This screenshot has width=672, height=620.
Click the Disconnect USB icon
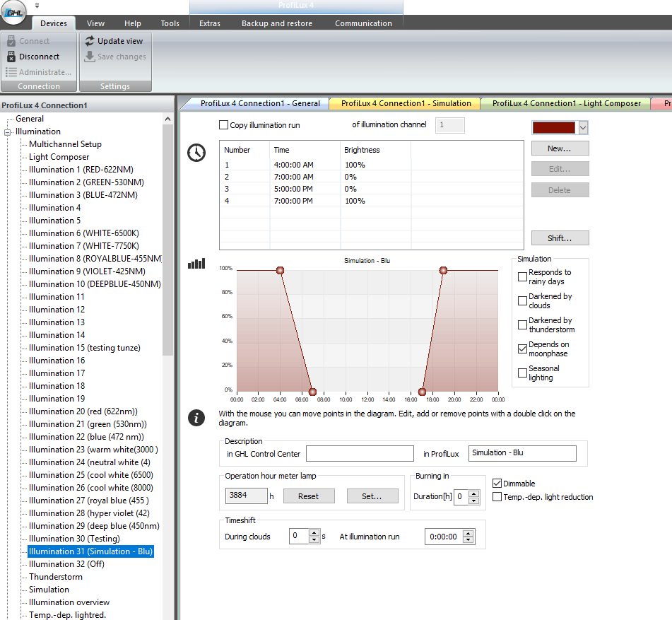(x=11, y=56)
